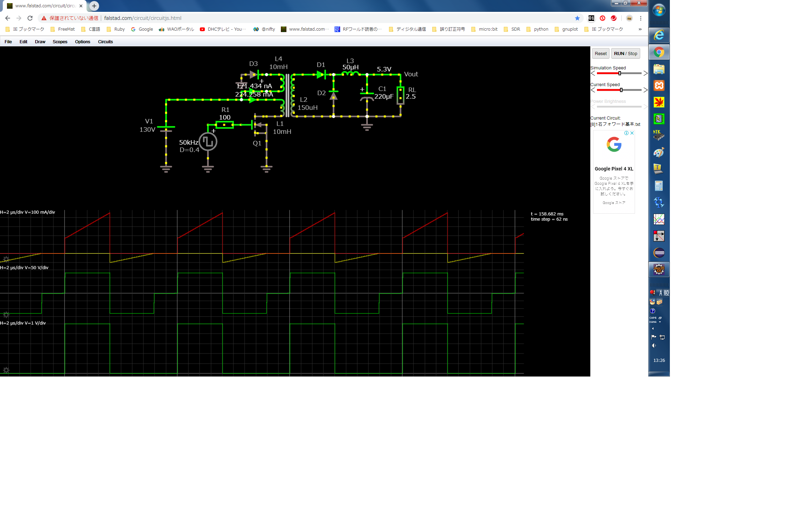
Task: Adjust the Simulation Speed slider
Action: click(x=619, y=74)
